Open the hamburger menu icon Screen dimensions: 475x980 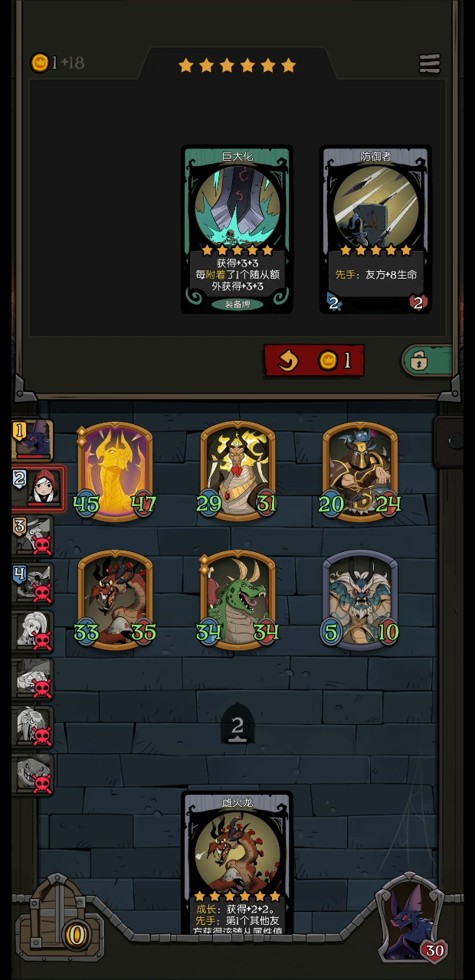430,64
